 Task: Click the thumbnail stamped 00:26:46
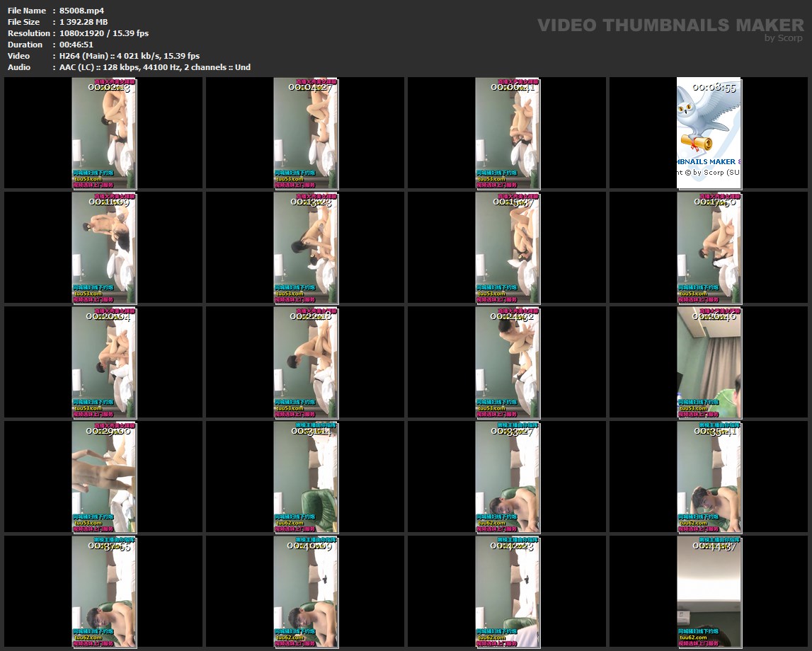click(709, 362)
